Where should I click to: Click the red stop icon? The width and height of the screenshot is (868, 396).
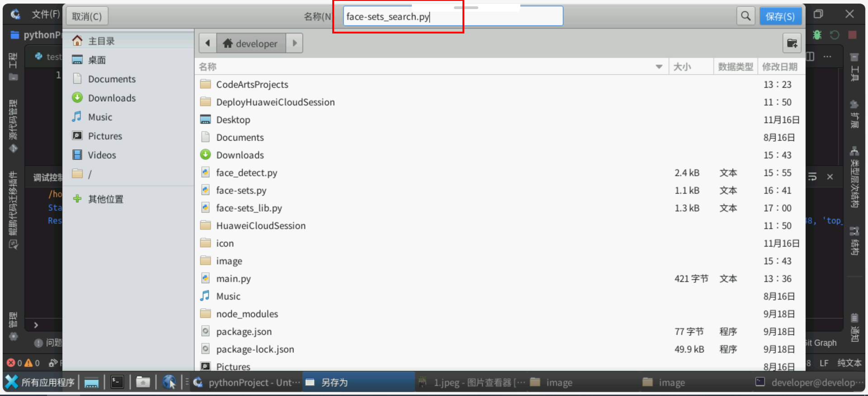pyautogui.click(x=852, y=35)
